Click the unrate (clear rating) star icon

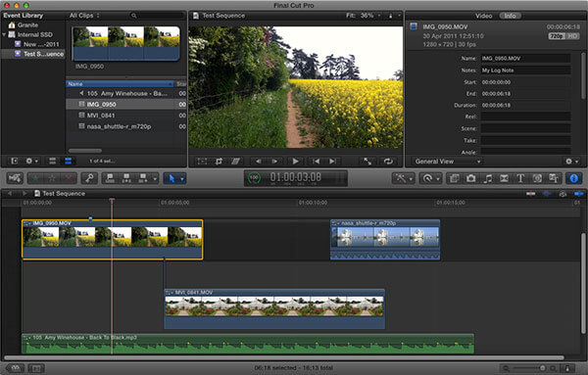[52, 178]
